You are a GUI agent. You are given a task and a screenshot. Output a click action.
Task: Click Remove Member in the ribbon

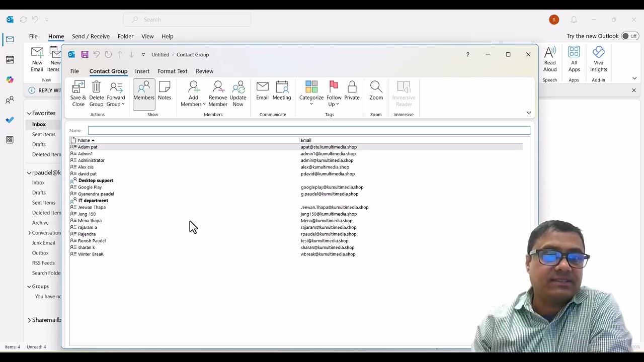(218, 94)
